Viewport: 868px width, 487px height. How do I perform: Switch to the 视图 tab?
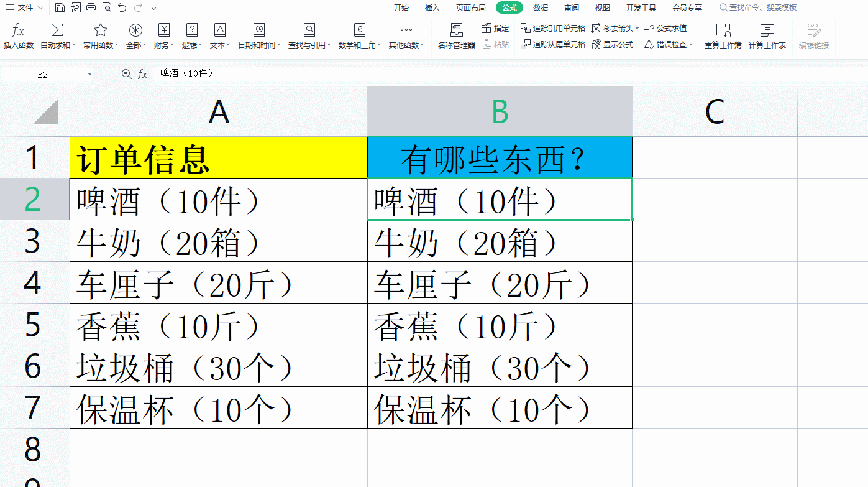coord(602,7)
